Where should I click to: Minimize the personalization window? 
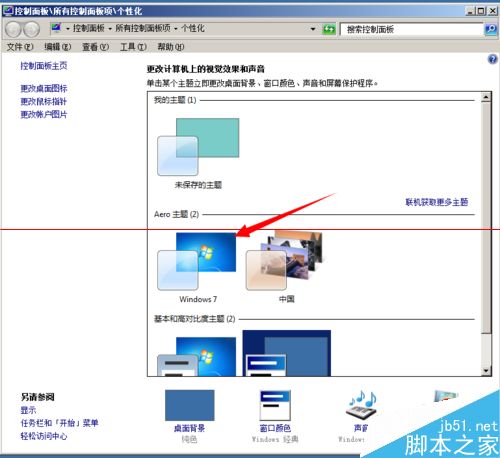click(x=470, y=11)
